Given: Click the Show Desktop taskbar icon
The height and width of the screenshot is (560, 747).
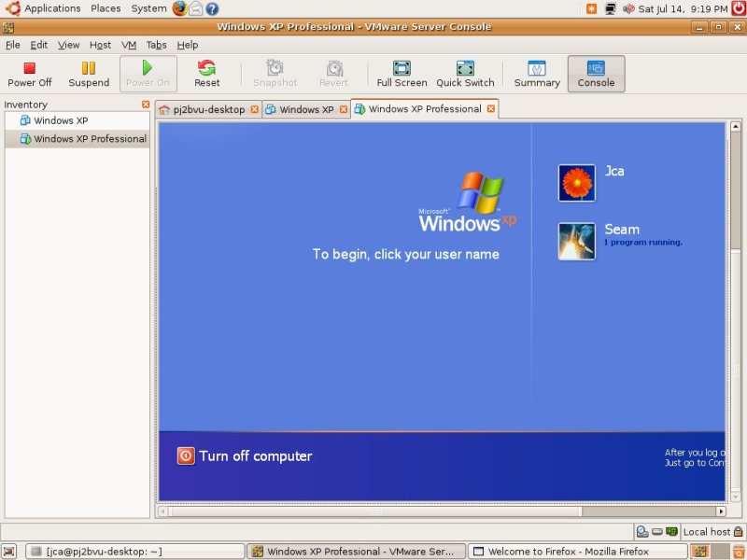Looking at the screenshot, I should (9, 551).
